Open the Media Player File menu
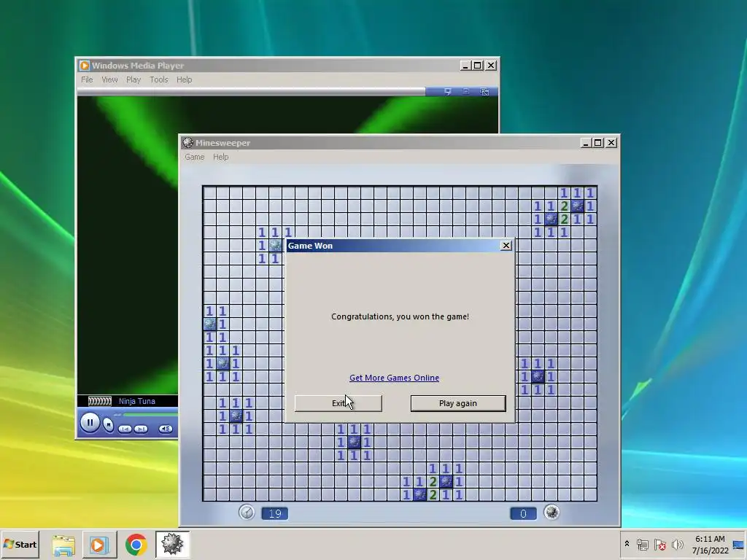Viewport: 747px width, 560px height. pos(87,79)
